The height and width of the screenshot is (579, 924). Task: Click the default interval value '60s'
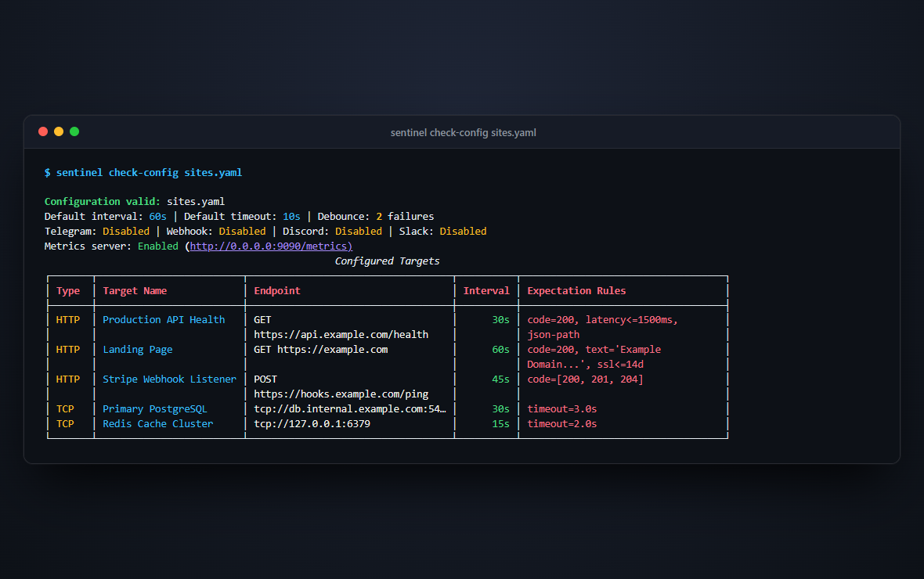[158, 216]
